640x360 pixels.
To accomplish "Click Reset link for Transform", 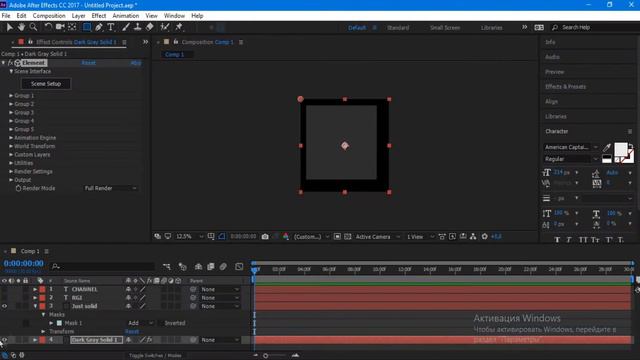I will [132, 331].
